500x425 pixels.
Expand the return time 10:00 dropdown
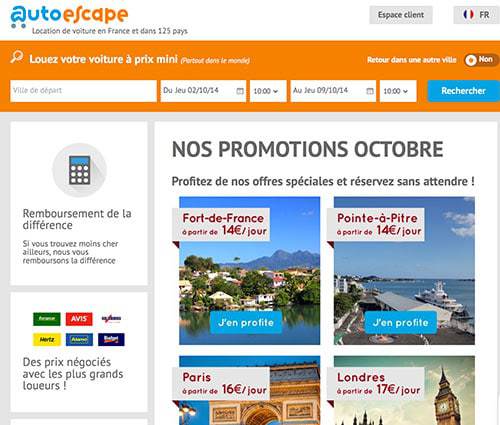click(398, 91)
